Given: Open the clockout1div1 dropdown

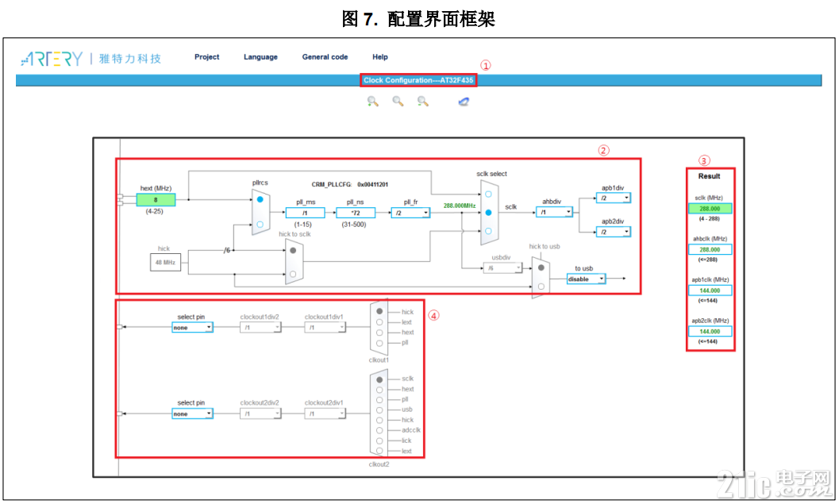Looking at the screenshot, I should 325,328.
